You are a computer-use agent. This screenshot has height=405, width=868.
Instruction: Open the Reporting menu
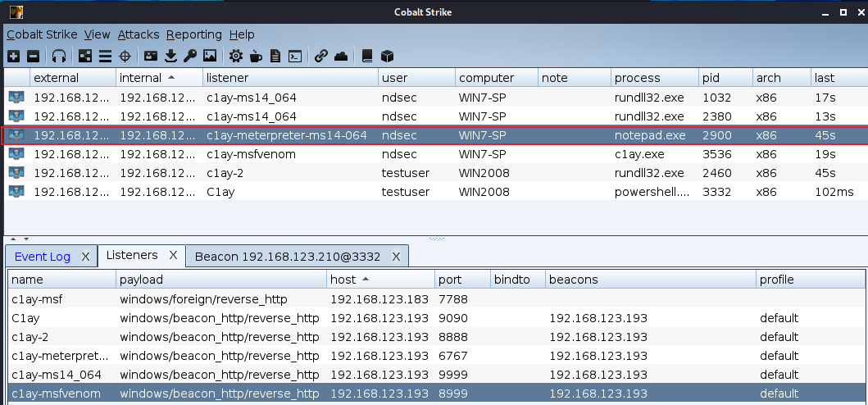point(193,34)
